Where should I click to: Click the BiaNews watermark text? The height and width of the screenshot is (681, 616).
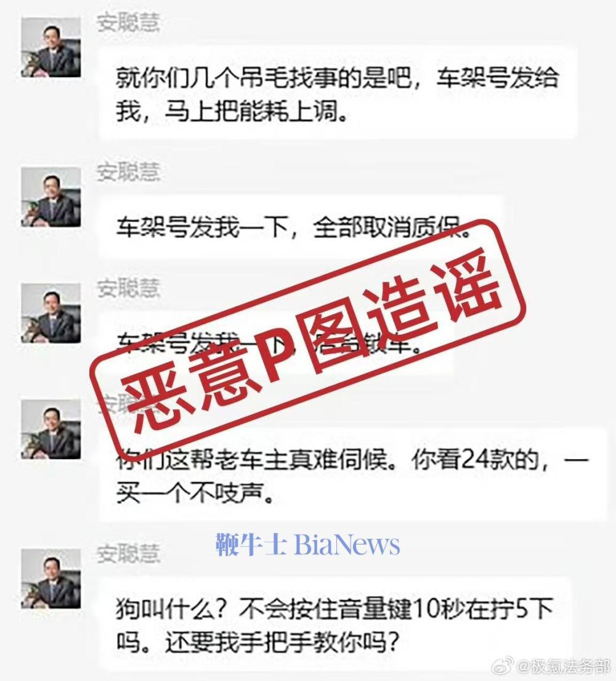pos(346,544)
